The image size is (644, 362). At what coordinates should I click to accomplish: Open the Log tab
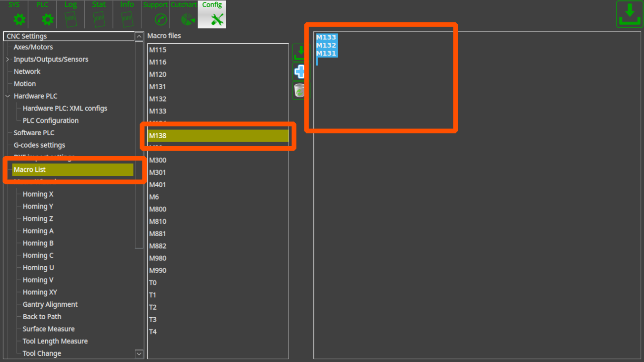(x=70, y=14)
